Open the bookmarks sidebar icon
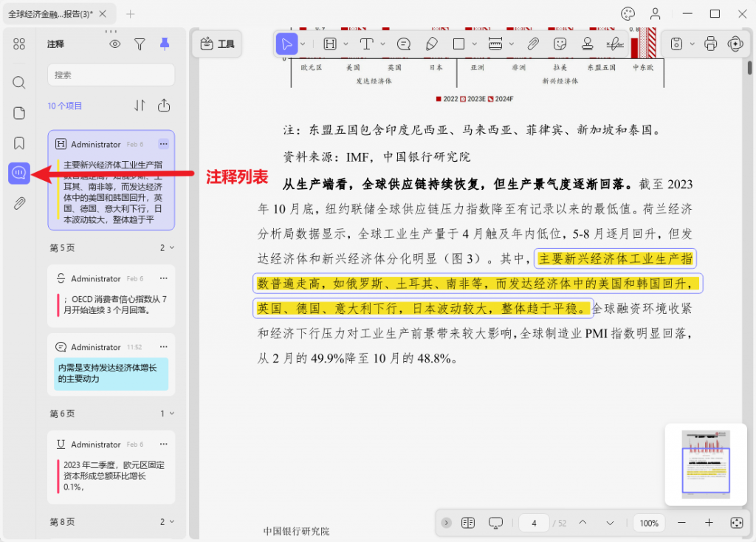756x542 pixels. 19,143
